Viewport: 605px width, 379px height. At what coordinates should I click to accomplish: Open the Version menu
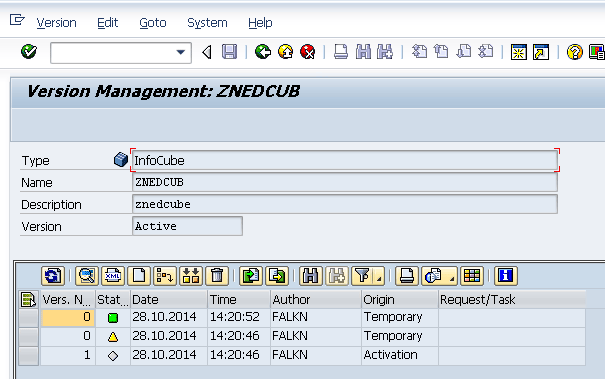point(57,23)
